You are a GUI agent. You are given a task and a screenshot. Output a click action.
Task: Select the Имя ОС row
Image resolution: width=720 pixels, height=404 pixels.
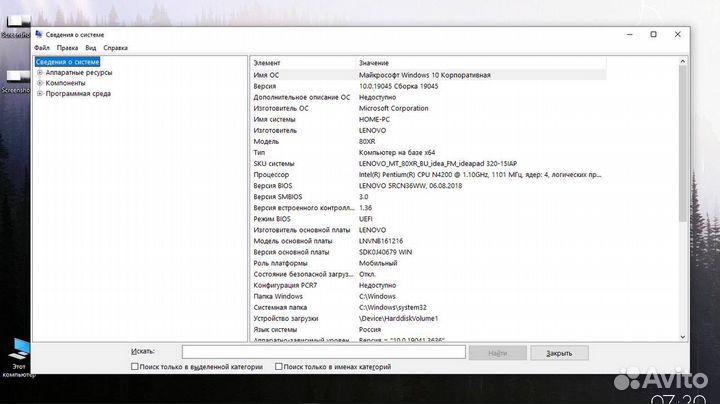(x=428, y=75)
